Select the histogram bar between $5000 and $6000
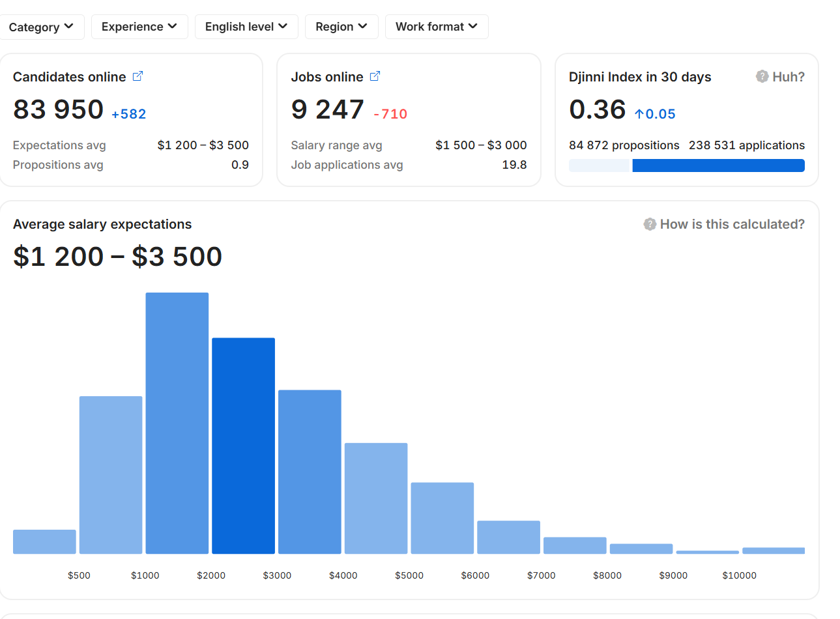The height and width of the screenshot is (619, 840). [442, 518]
